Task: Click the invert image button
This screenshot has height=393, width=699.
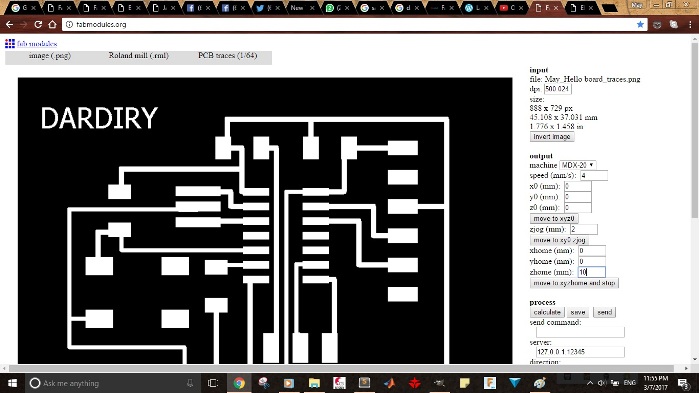Action: [552, 137]
